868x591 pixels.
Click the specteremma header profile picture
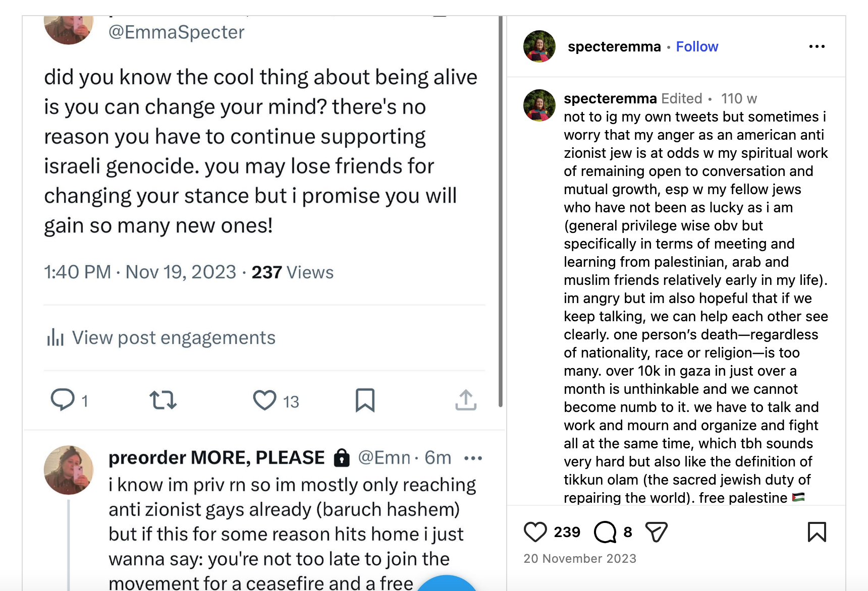539,46
